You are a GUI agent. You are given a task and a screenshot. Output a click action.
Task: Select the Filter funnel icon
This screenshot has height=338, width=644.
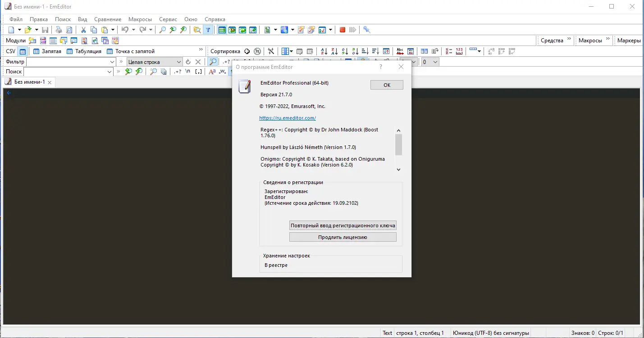click(208, 29)
